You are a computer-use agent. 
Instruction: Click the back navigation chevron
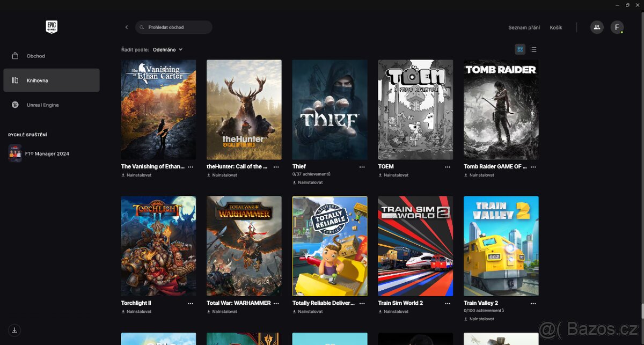[126, 27]
